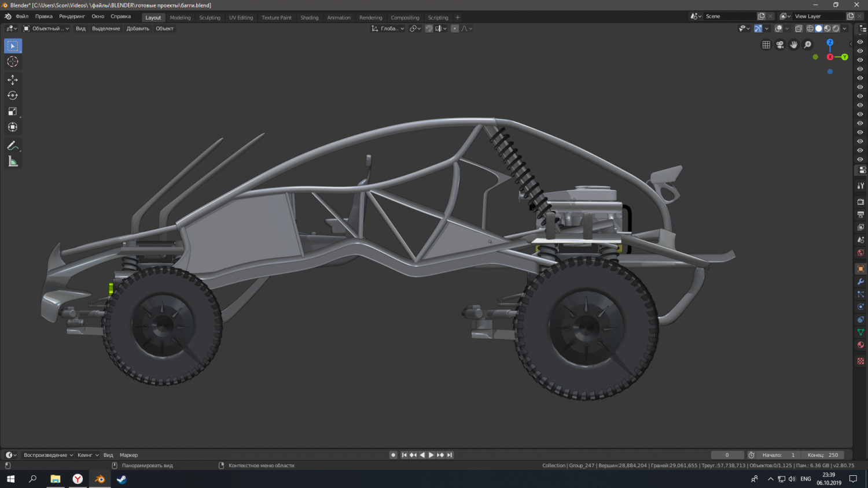This screenshot has width=868, height=488.
Task: Select the Measure tool
Action: click(13, 162)
